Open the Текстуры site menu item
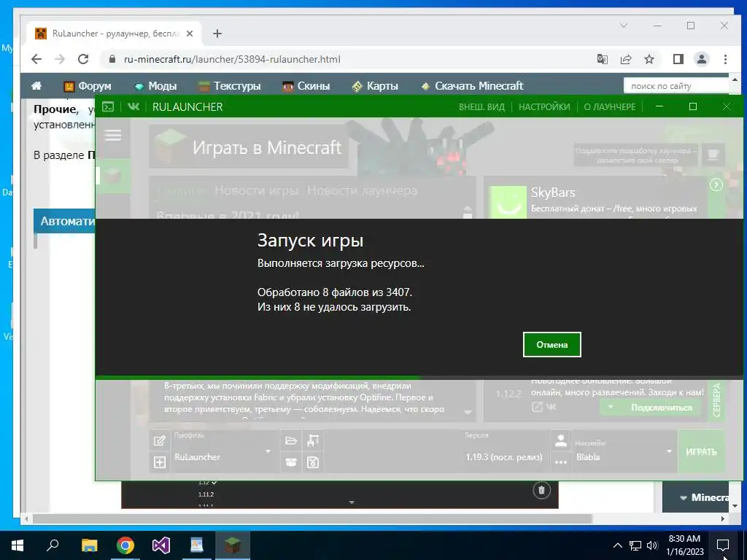The height and width of the screenshot is (560, 747). [x=230, y=86]
